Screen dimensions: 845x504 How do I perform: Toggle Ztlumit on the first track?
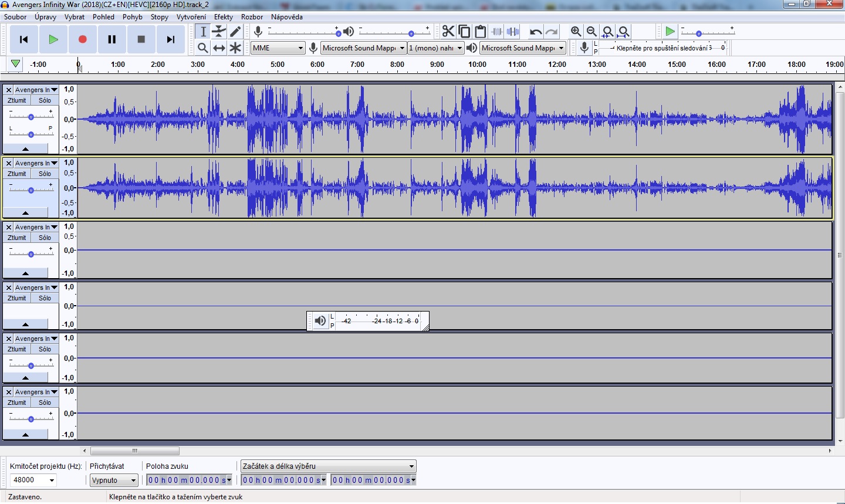[x=17, y=100]
